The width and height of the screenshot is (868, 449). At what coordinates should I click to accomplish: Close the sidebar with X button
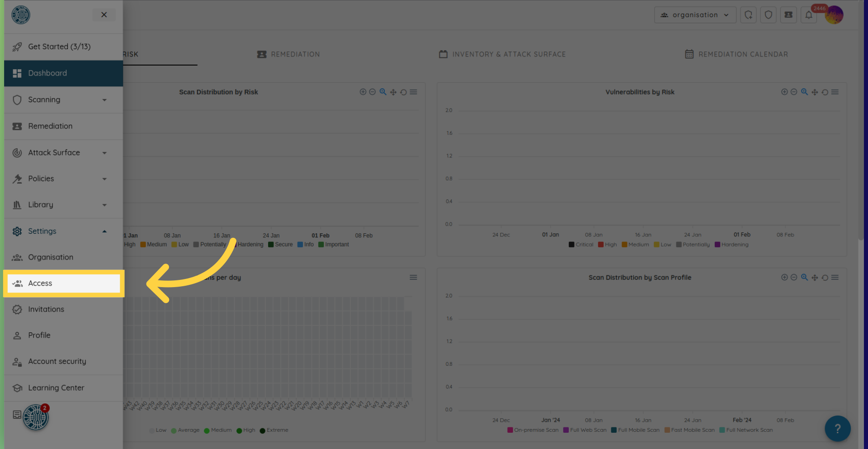(104, 15)
